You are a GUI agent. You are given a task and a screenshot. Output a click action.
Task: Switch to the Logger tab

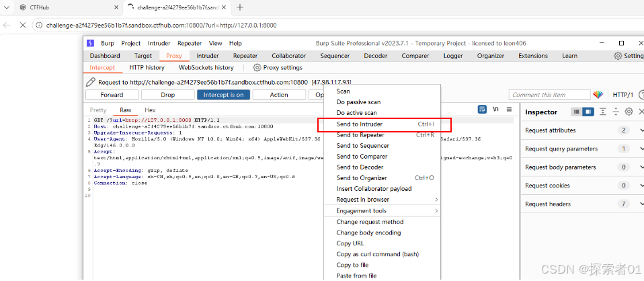pyautogui.click(x=453, y=56)
